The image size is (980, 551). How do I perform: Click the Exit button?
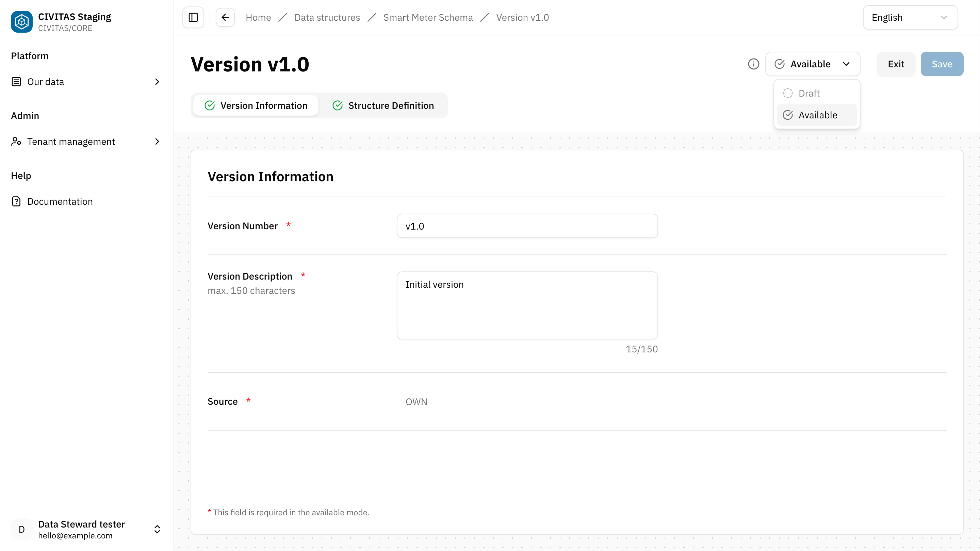point(896,64)
